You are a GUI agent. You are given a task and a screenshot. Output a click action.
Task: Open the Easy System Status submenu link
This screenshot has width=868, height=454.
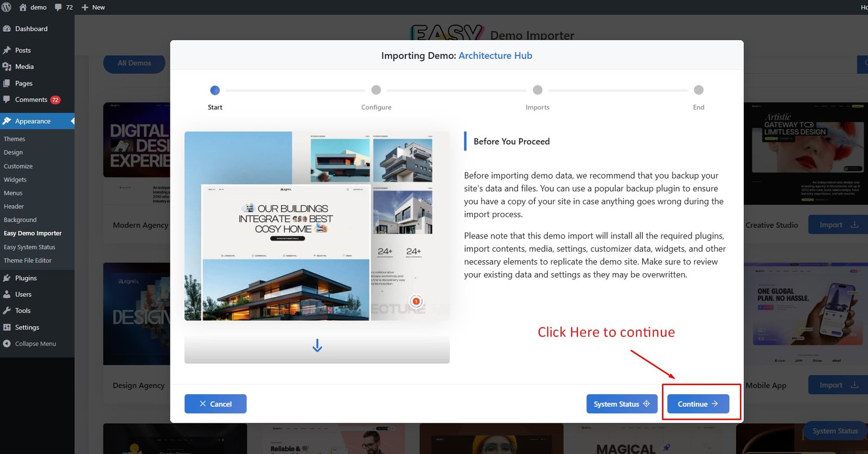(x=29, y=247)
